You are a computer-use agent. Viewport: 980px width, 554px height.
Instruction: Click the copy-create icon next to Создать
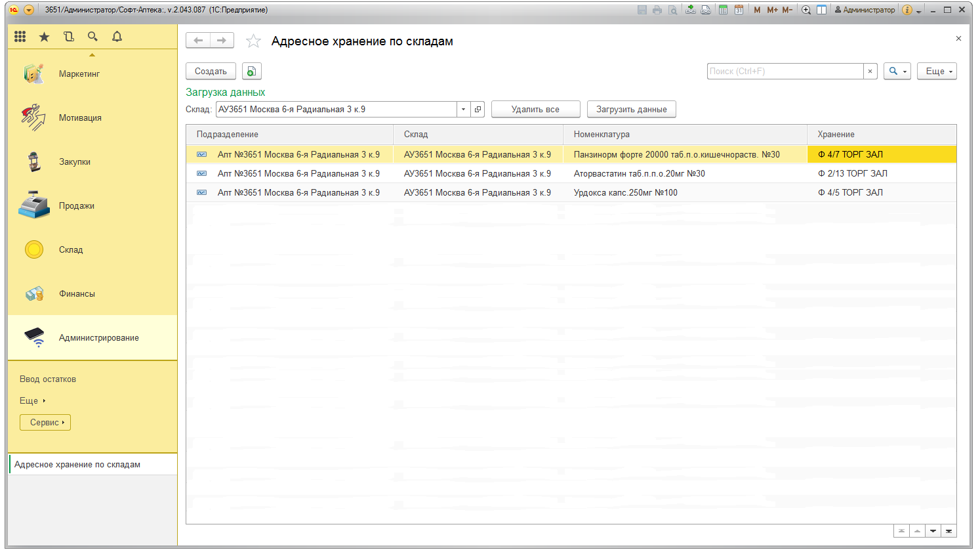[x=251, y=72]
